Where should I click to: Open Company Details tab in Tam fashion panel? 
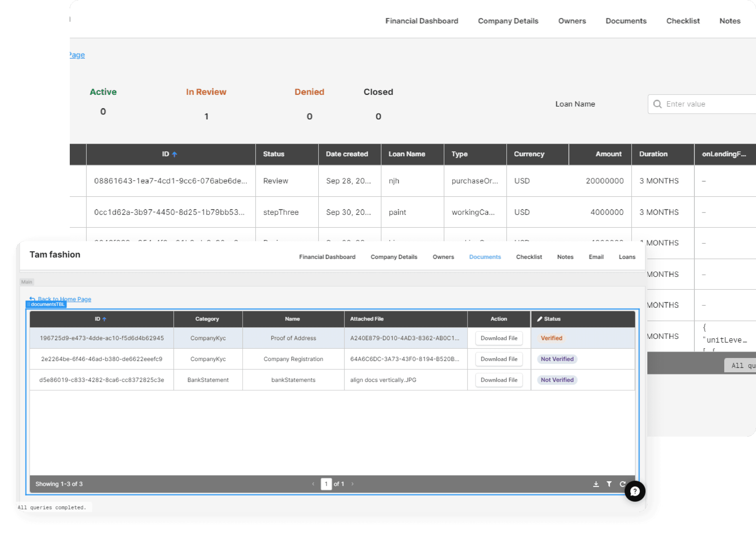(394, 257)
